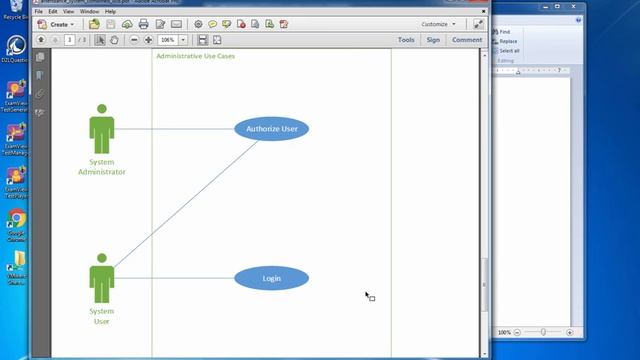Screen dimensions: 640x360
Task: Show attachments paperclip panel
Action: [x=40, y=94]
